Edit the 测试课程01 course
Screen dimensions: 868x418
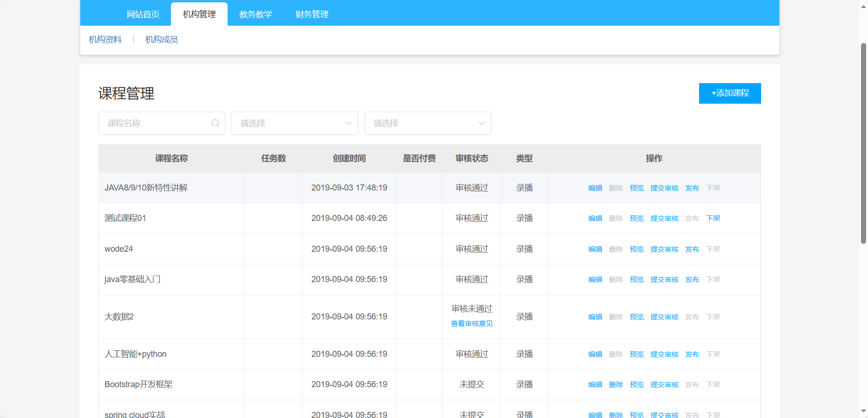pyautogui.click(x=595, y=218)
